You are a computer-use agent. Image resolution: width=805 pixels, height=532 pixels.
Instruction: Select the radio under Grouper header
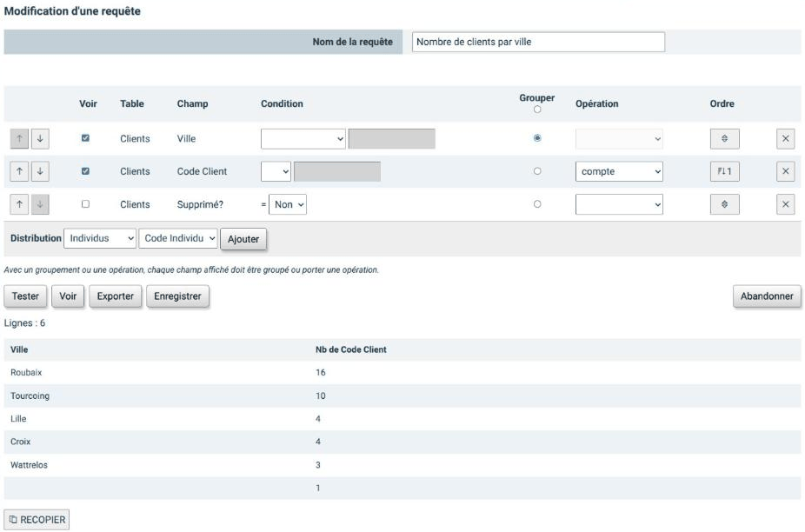point(537,110)
